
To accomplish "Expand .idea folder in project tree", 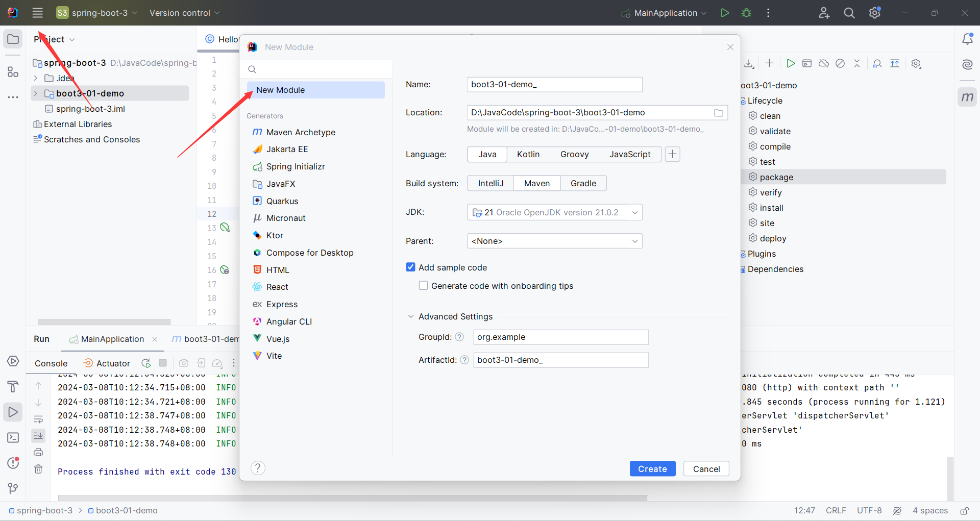I will click(x=35, y=78).
